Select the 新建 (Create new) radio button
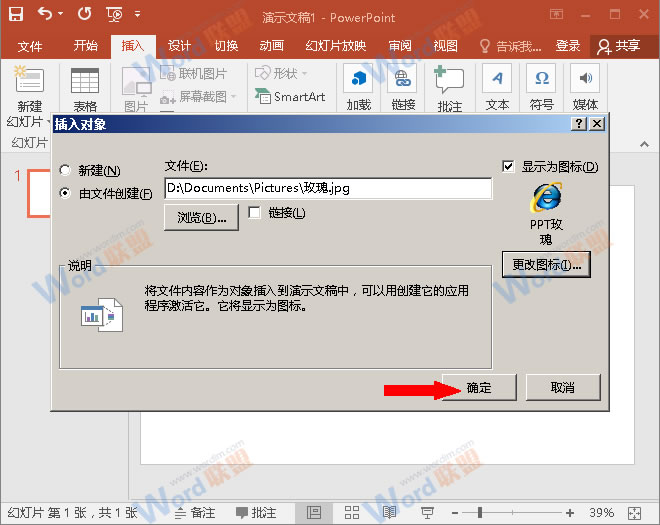Screen dimensions: 660x525 pyautogui.click(x=66, y=171)
